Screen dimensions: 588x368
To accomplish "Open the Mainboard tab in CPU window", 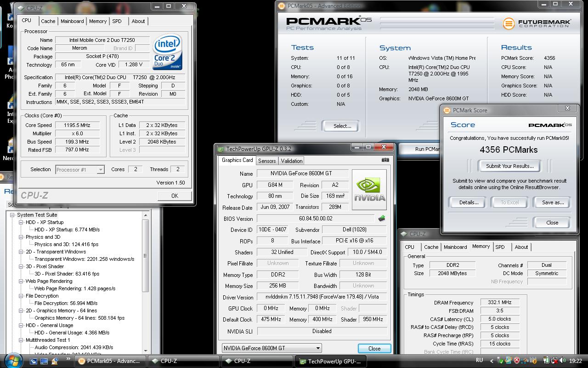I will click(x=72, y=21).
